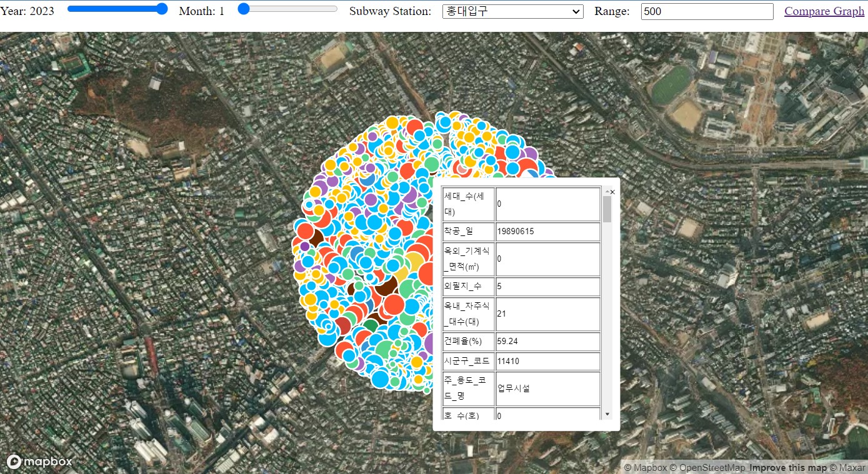Screen dimensions: 868x474
Task: Select the 착공_일 value 19890615 cell
Action: [x=547, y=232]
